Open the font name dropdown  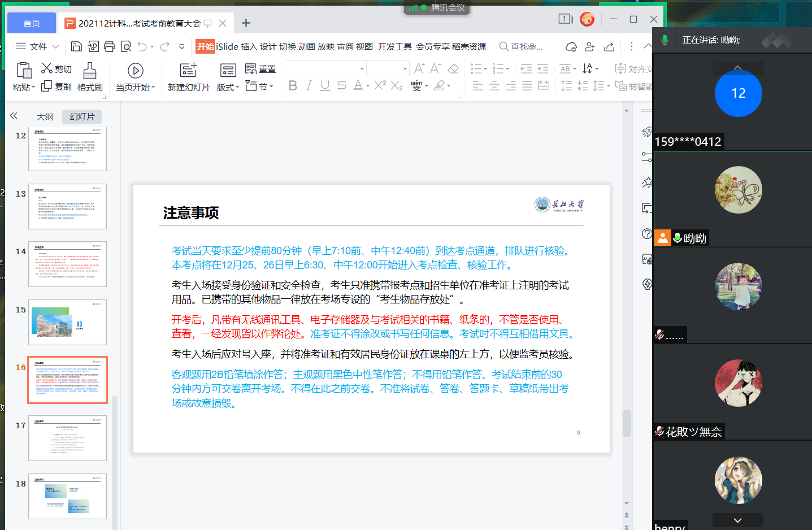tap(362, 69)
